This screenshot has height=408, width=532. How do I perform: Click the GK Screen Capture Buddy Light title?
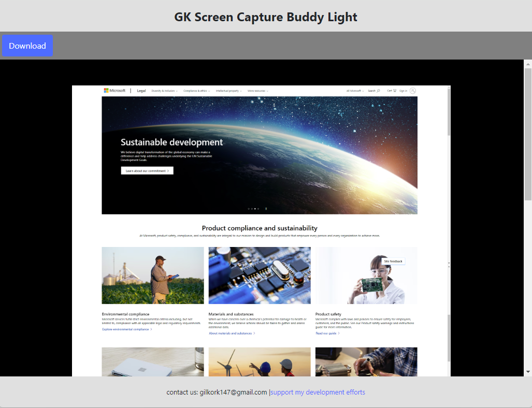tap(266, 17)
